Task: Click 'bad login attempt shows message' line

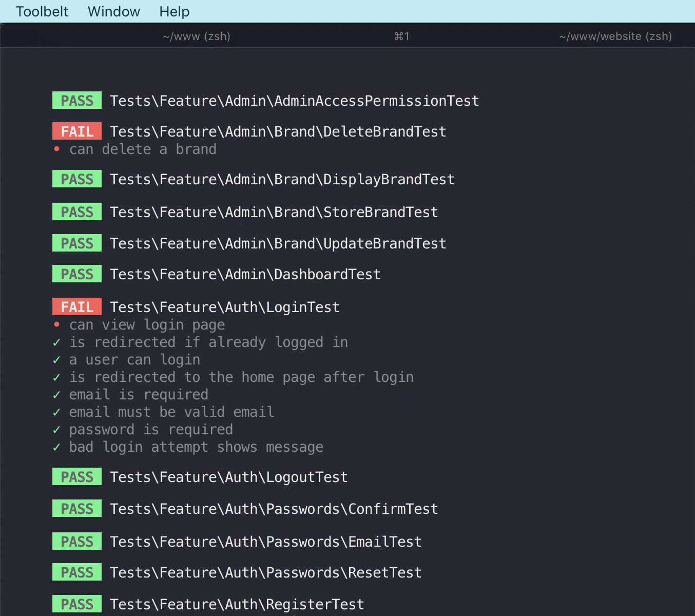Action: [196, 447]
